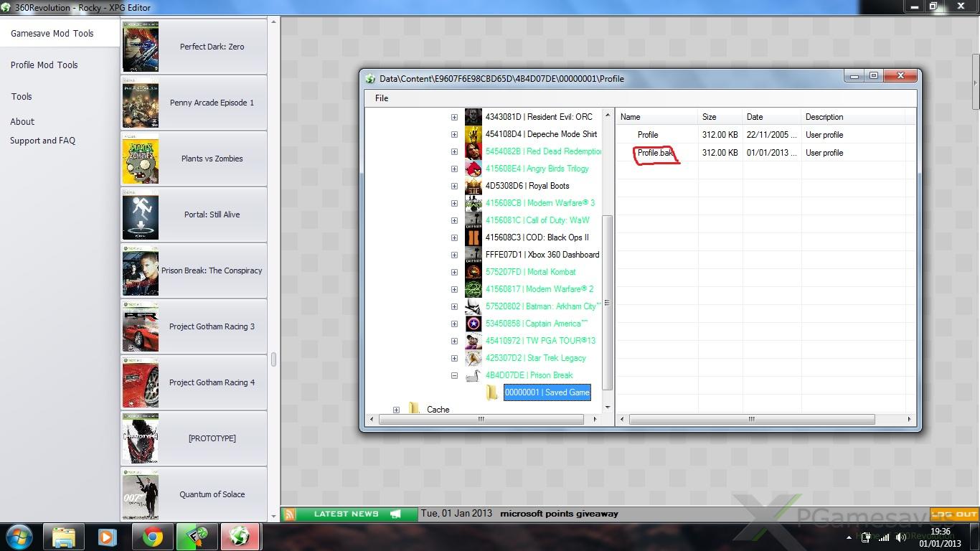Click the file list horizontal scrollbar
Image resolution: width=980 pixels, height=551 pixels.
pyautogui.click(x=751, y=419)
